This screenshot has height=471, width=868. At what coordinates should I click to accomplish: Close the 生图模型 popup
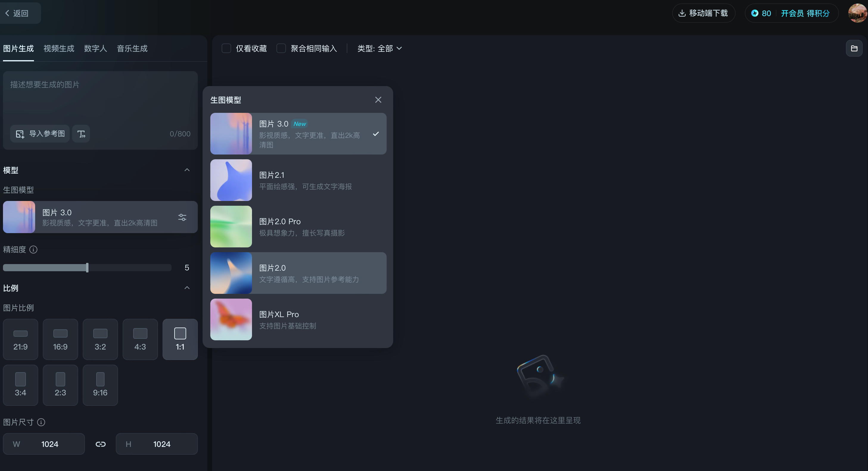pos(378,100)
